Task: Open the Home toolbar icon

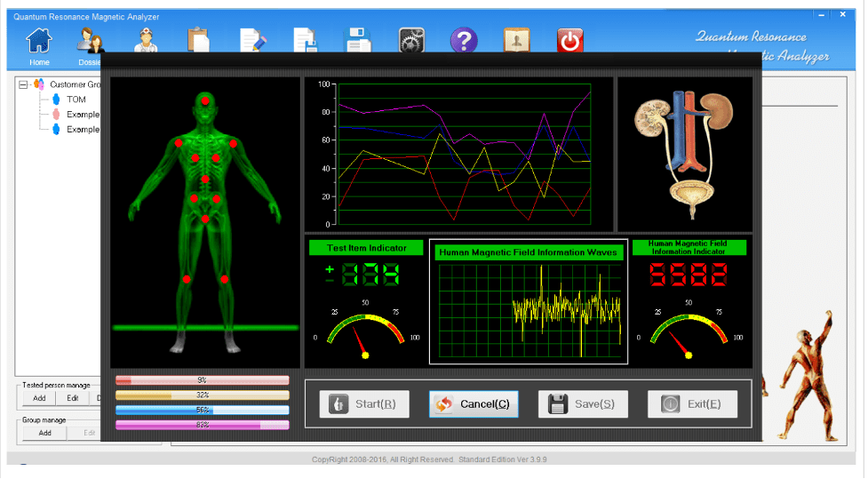Action: click(39, 40)
